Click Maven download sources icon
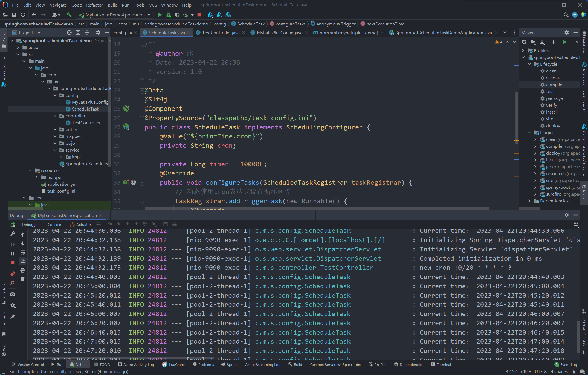This screenshot has height=375, width=588. [542, 42]
